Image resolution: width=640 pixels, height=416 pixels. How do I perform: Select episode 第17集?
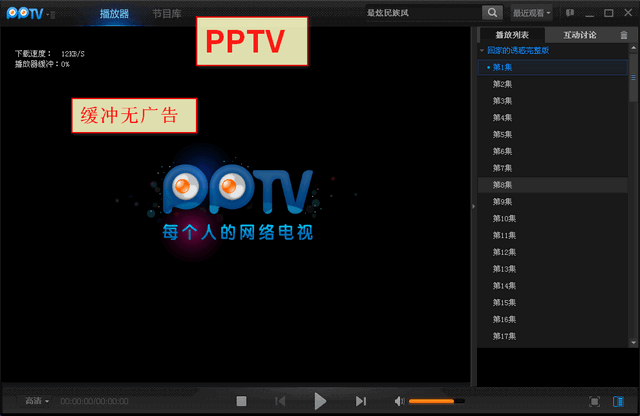[553, 336]
